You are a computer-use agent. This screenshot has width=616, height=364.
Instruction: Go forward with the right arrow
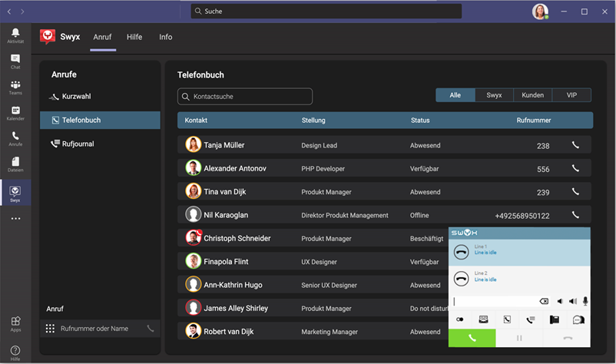(22, 12)
